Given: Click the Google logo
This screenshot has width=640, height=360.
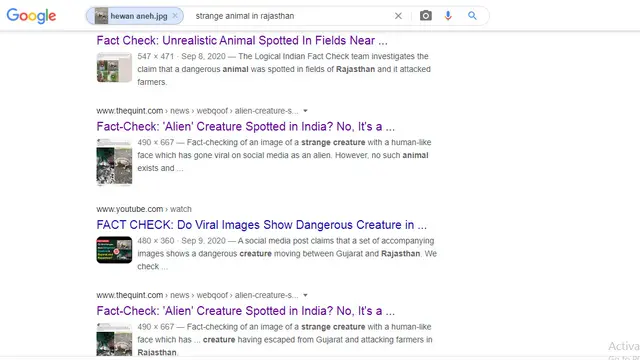Looking at the screenshot, I should click(31, 16).
